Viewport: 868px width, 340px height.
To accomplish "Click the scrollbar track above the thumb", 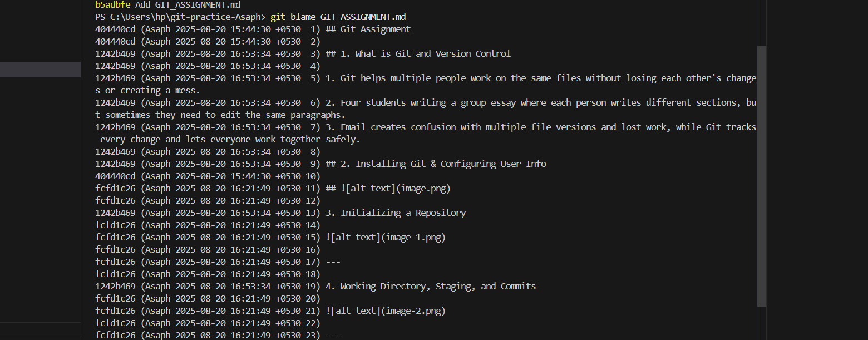I will point(762,22).
